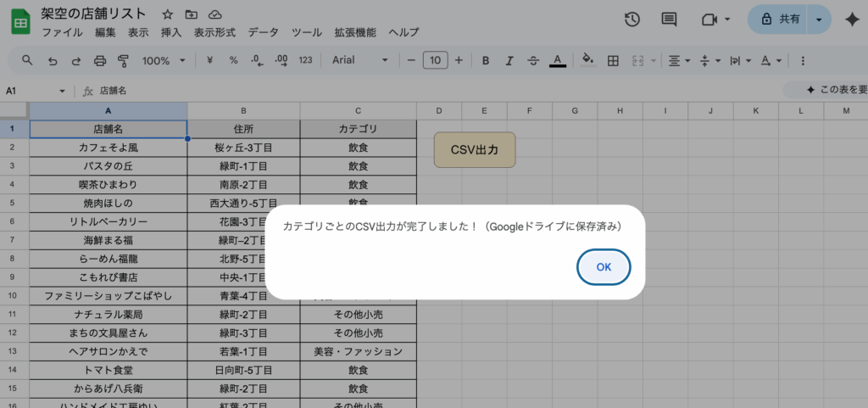
Task: Open the データ menu
Action: pyautogui.click(x=264, y=32)
